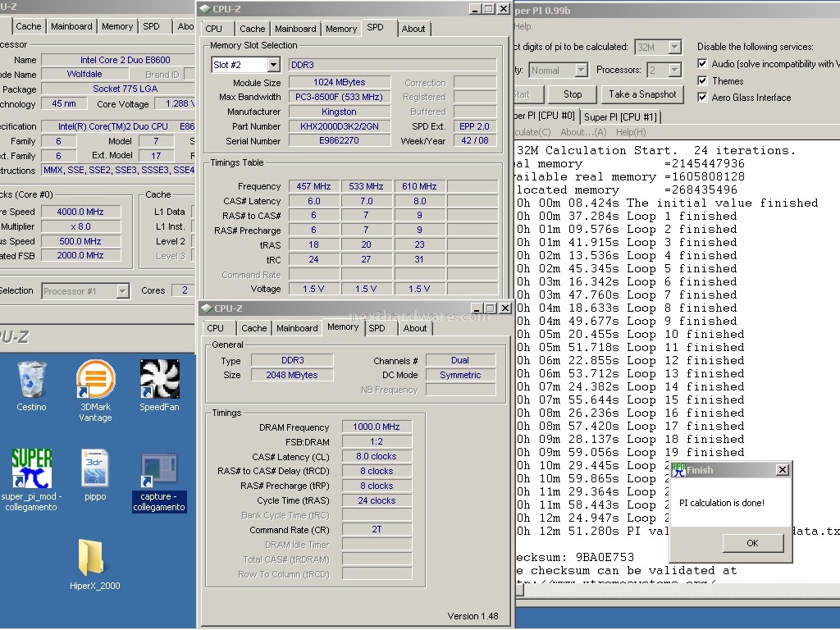This screenshot has width=840, height=630.
Task: Click the DRAM Frequency field showing 1000.0 MHz
Action: coord(377,427)
